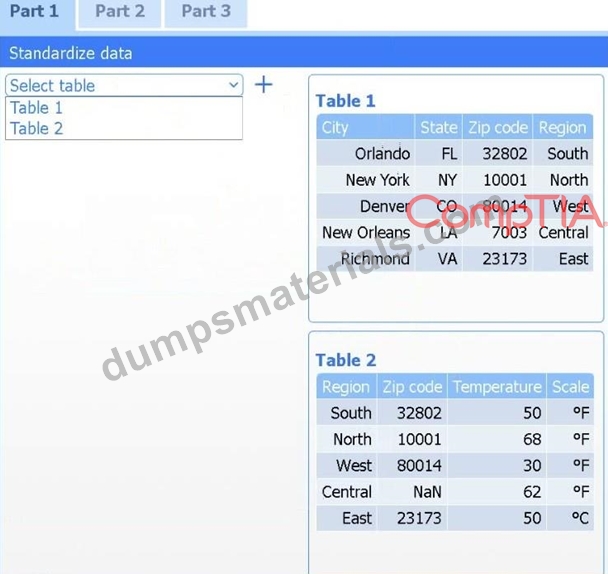608x574 pixels.
Task: Click the Scale column header in Table 2
Action: point(570,386)
